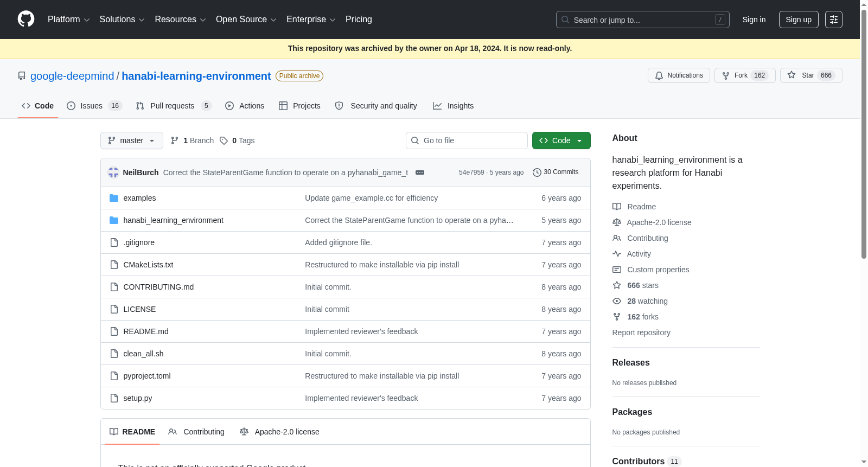Click the README.md file icon
Screen dimensions: 868x467
(114, 331)
